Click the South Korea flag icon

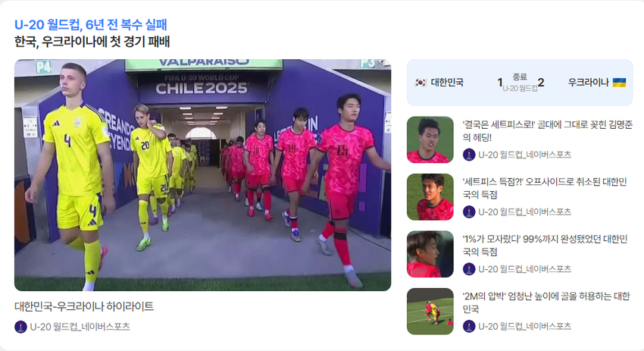pos(420,83)
